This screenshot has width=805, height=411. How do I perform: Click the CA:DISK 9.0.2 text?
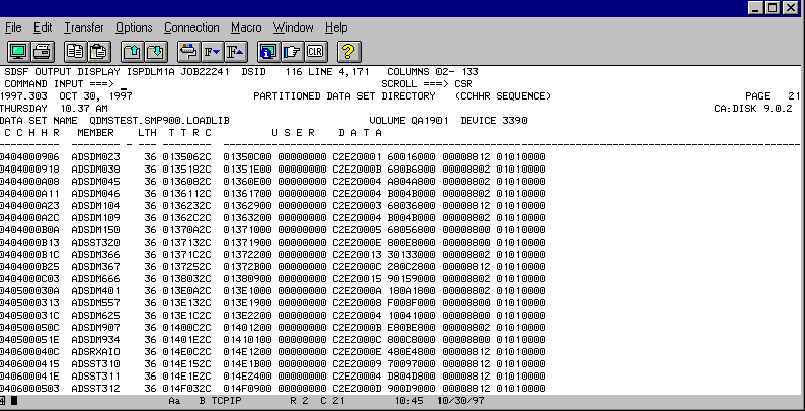[x=753, y=109]
